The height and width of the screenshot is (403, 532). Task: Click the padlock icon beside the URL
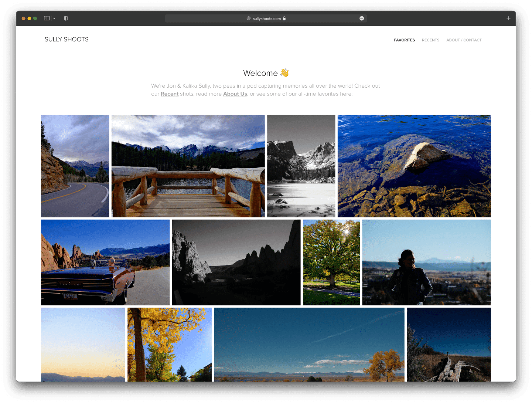click(284, 18)
